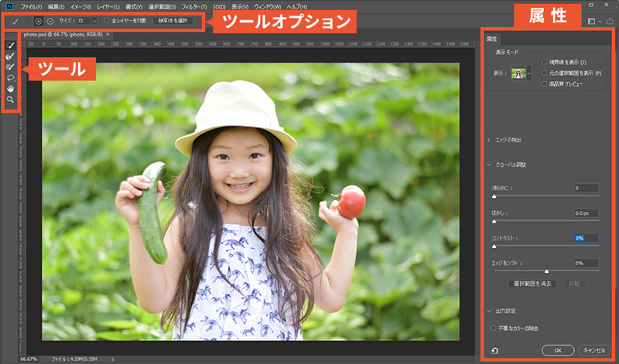619x364 pixels.
Task: Click the 滑らかに slider handle
Action: coord(494,196)
